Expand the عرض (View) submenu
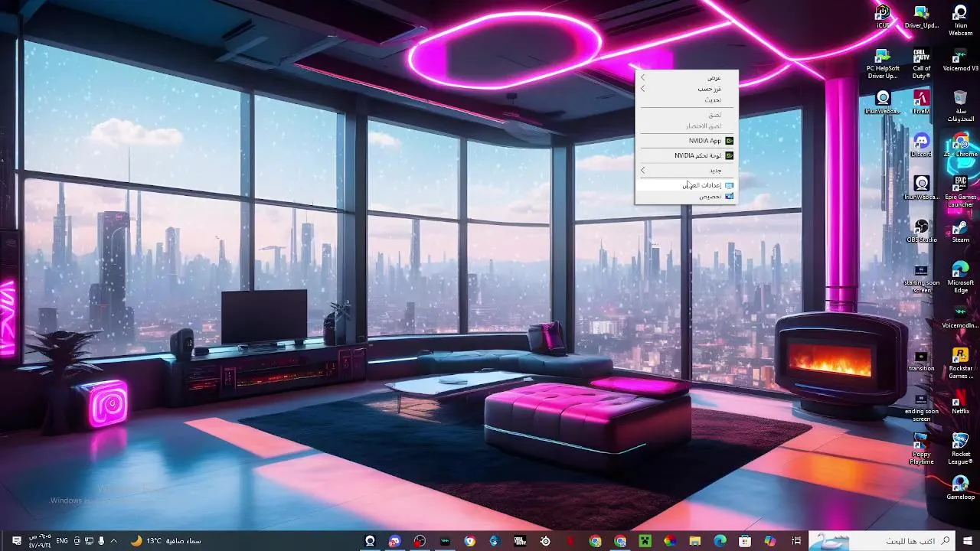The image size is (980, 551). [687, 77]
